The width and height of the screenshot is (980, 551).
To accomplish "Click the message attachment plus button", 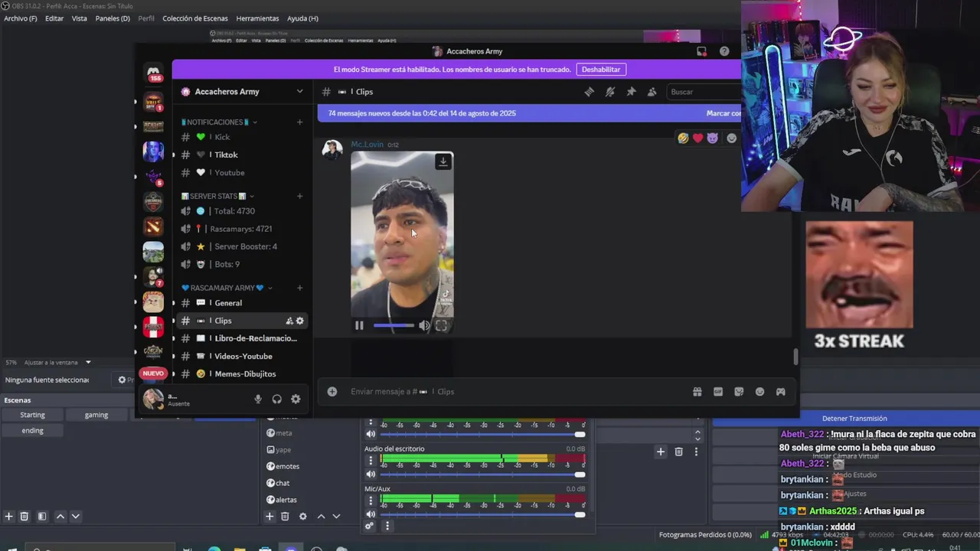I will click(x=332, y=391).
